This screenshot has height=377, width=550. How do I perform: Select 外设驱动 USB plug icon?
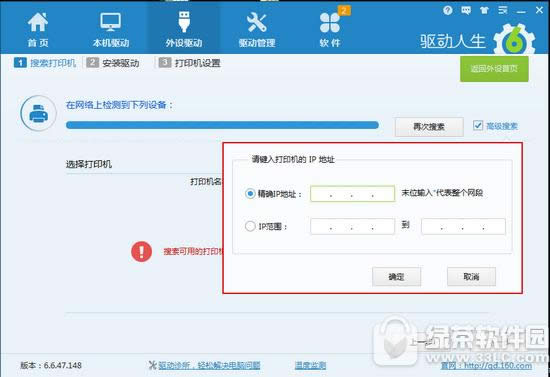184,22
